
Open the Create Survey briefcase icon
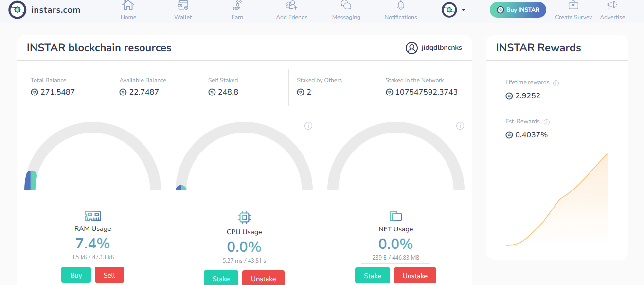pos(573,5)
